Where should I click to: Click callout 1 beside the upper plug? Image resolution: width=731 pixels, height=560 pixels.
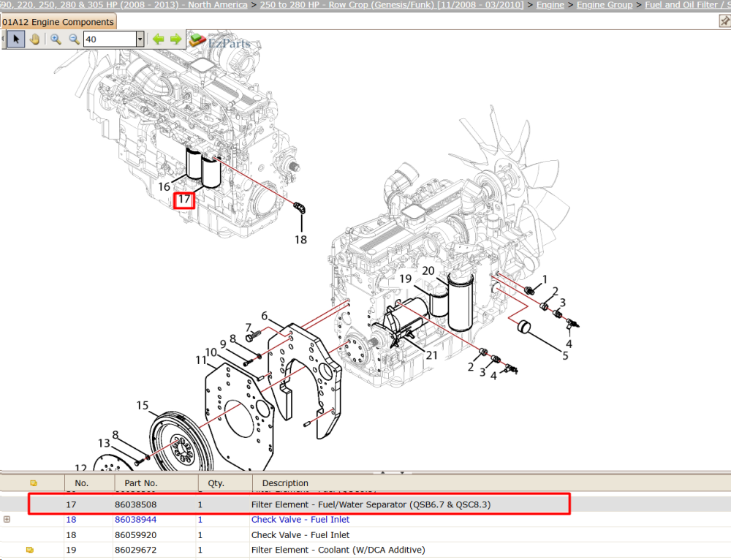(x=545, y=279)
